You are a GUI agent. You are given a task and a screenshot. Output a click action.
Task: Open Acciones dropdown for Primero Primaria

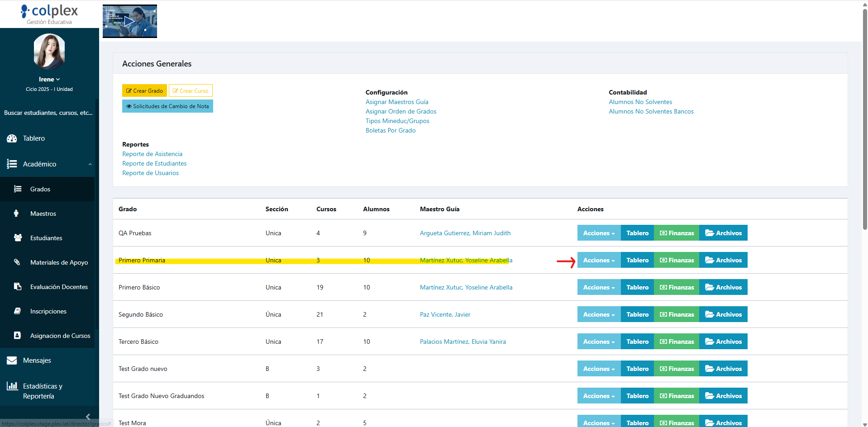pyautogui.click(x=598, y=260)
